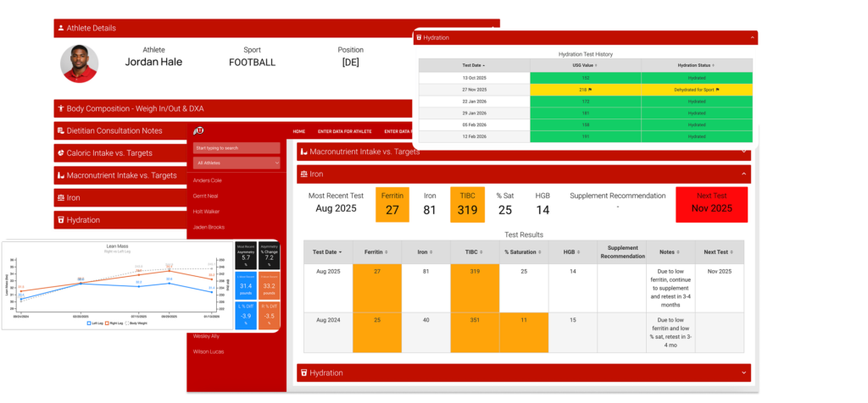The image size is (868, 403).
Task: Toggle the Left Leg legend item in chart
Action: (97, 323)
